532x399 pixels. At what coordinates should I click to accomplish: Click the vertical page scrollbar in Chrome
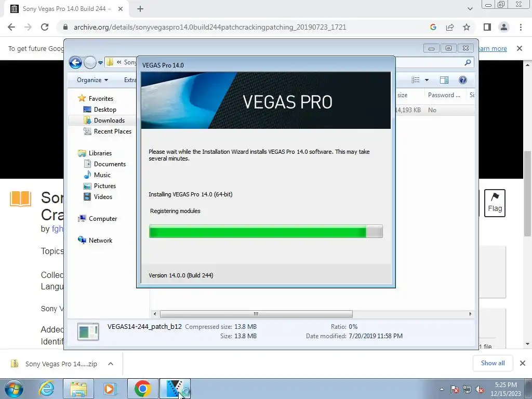(x=527, y=193)
